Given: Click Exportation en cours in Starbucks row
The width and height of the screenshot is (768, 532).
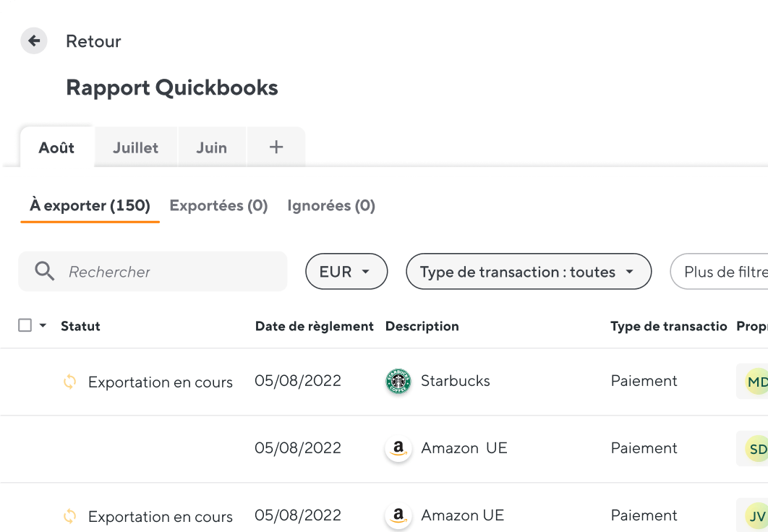Looking at the screenshot, I should [160, 382].
